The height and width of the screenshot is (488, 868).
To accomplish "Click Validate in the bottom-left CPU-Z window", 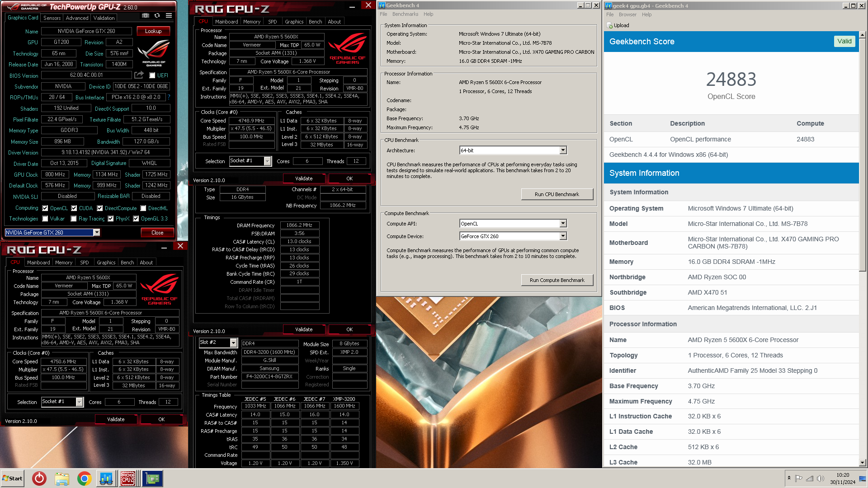I will (x=116, y=419).
